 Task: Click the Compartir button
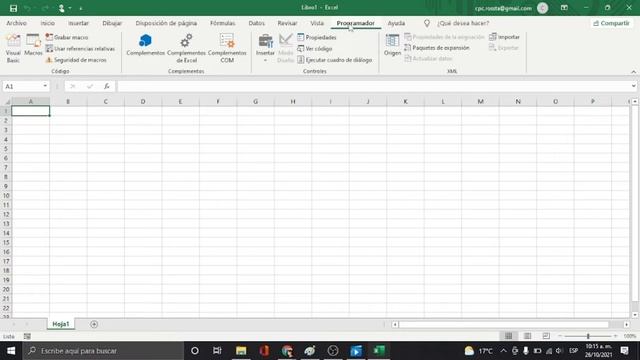(611, 23)
